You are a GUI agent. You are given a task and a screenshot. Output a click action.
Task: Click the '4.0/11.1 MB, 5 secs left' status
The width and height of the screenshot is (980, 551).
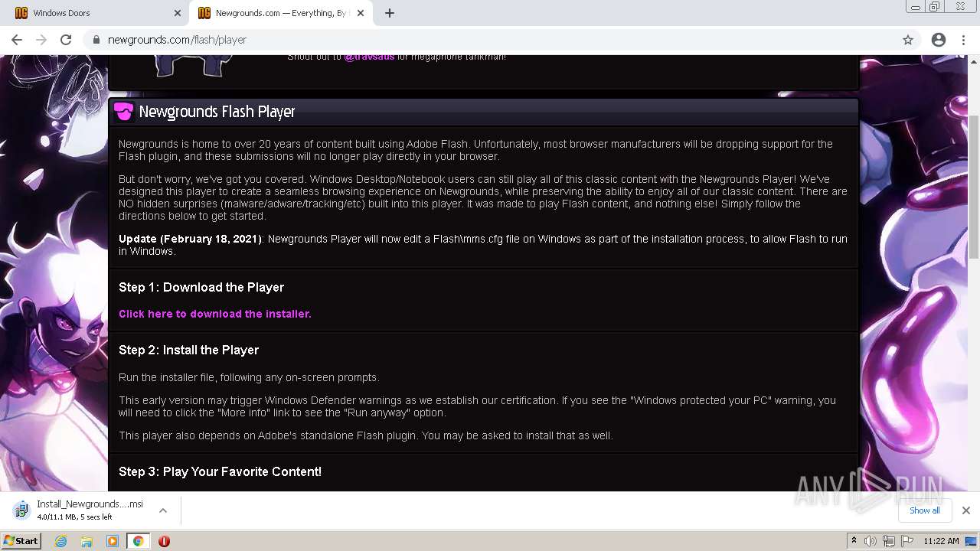point(74,517)
